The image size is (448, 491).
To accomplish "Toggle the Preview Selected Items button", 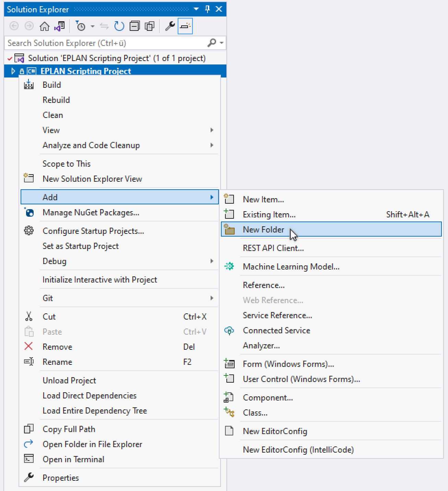I will point(185,26).
